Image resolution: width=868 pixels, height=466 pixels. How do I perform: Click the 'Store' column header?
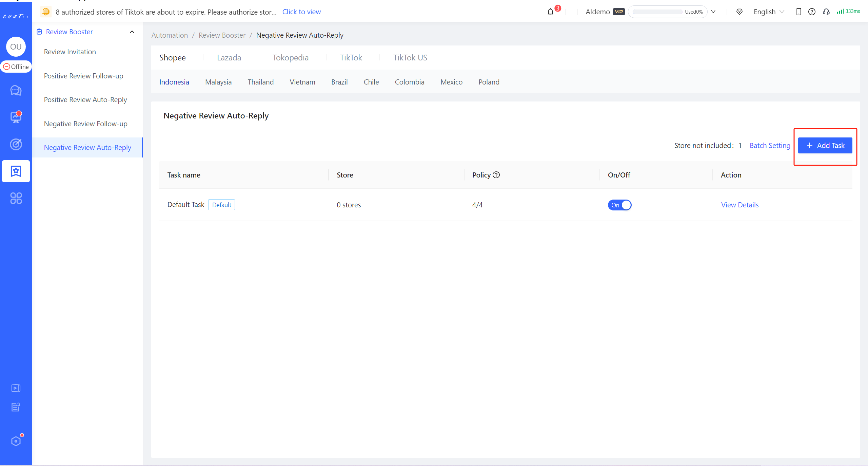(x=345, y=175)
